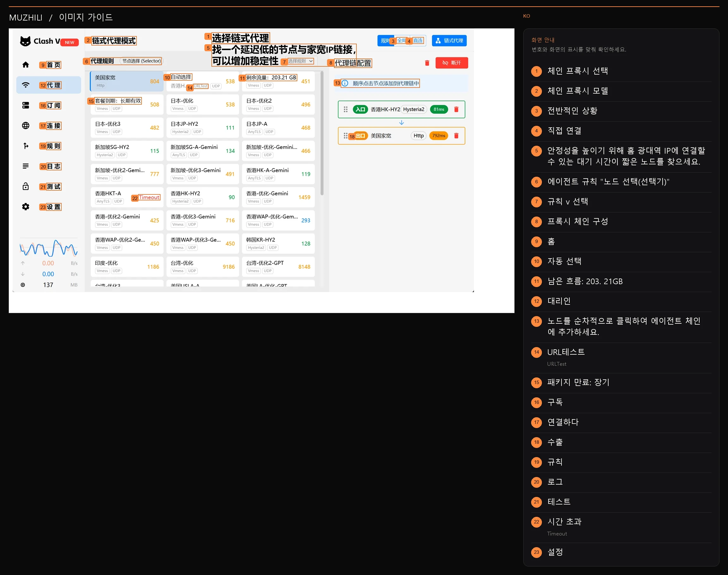Screen dimensions: 728x575
Task: Click the MUZHILI breadcrumb link
Action: pyautogui.click(x=26, y=17)
